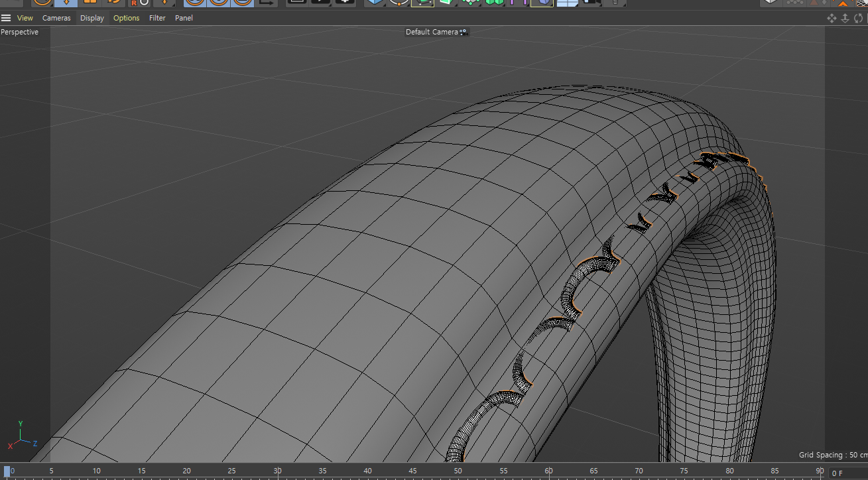The image size is (868, 480).
Task: Open the viewport hamburger menu
Action: (x=6, y=18)
